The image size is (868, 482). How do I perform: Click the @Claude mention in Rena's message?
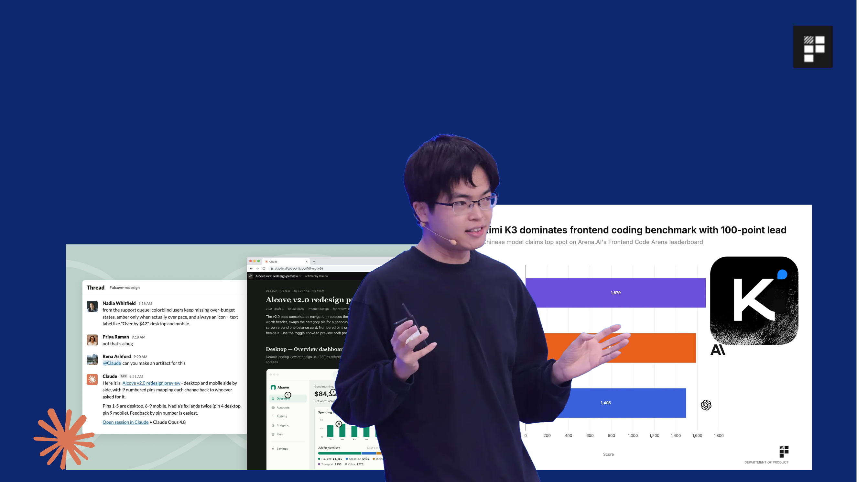(112, 363)
